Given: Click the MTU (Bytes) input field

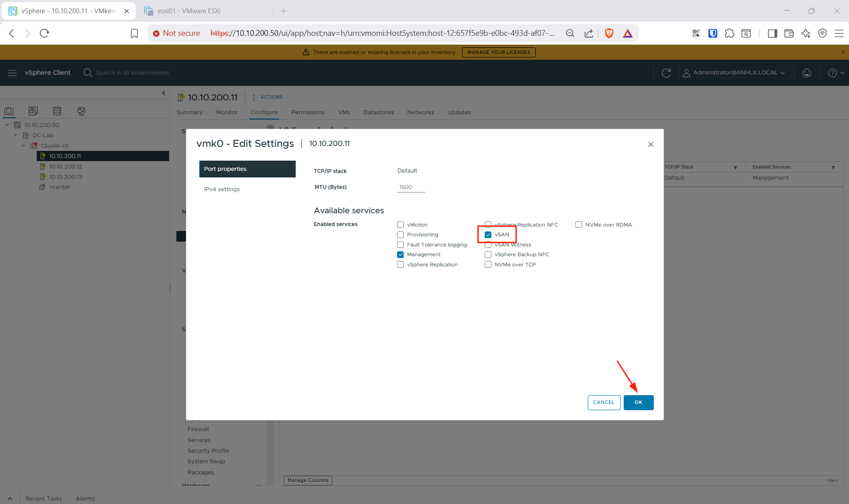Looking at the screenshot, I should (x=411, y=187).
